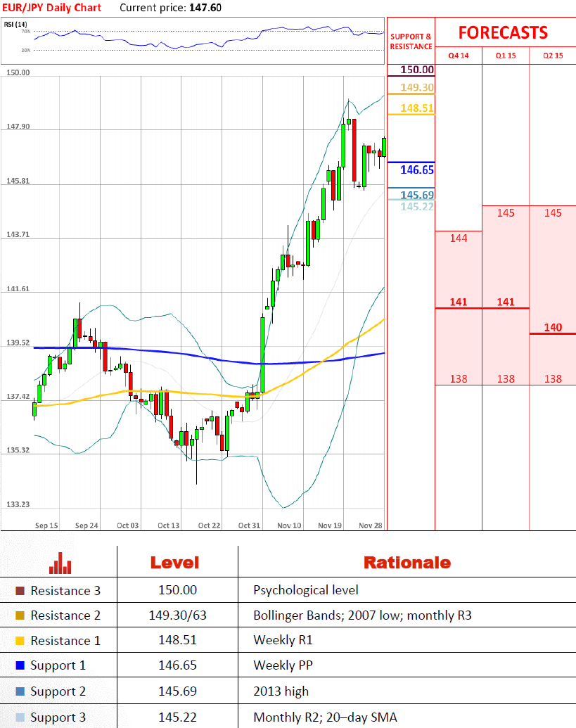Click the Oct 31 date axis label
The height and width of the screenshot is (728, 576).
[249, 525]
